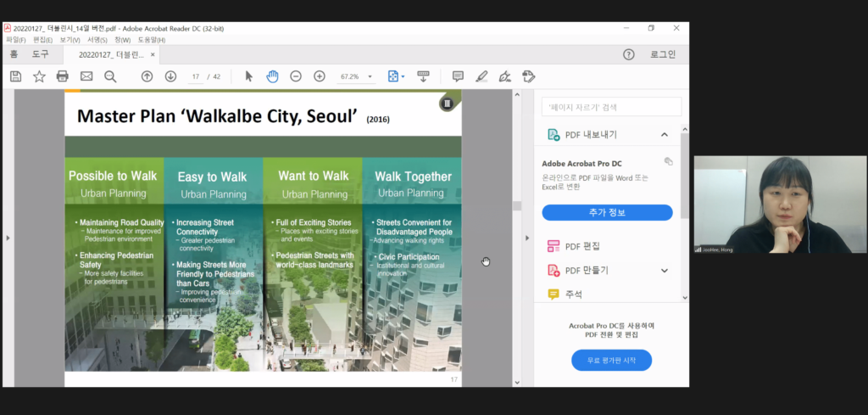
Task: Toggle left navigation pane collapse arrow
Action: click(x=8, y=238)
